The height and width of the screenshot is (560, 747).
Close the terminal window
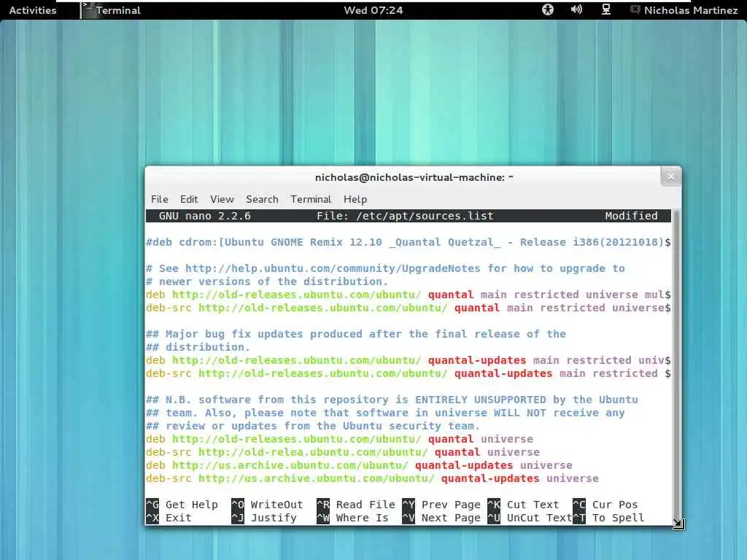pos(671,177)
